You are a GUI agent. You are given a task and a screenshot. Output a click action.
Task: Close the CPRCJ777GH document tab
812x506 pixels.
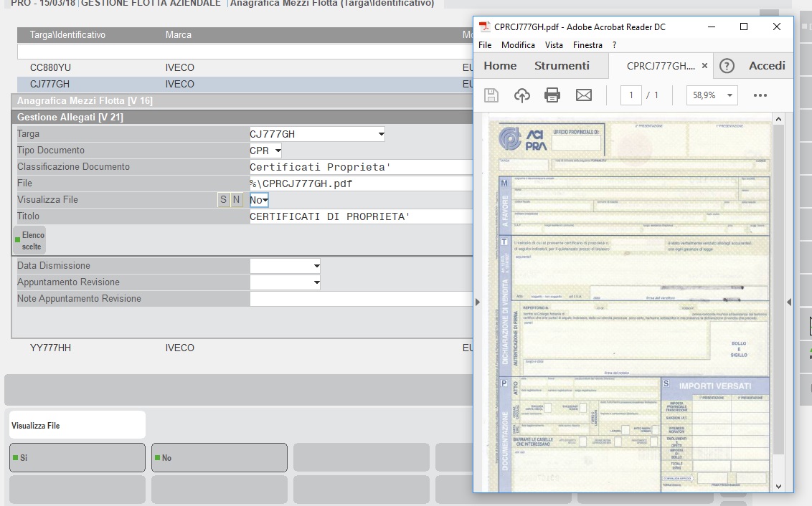coord(704,66)
